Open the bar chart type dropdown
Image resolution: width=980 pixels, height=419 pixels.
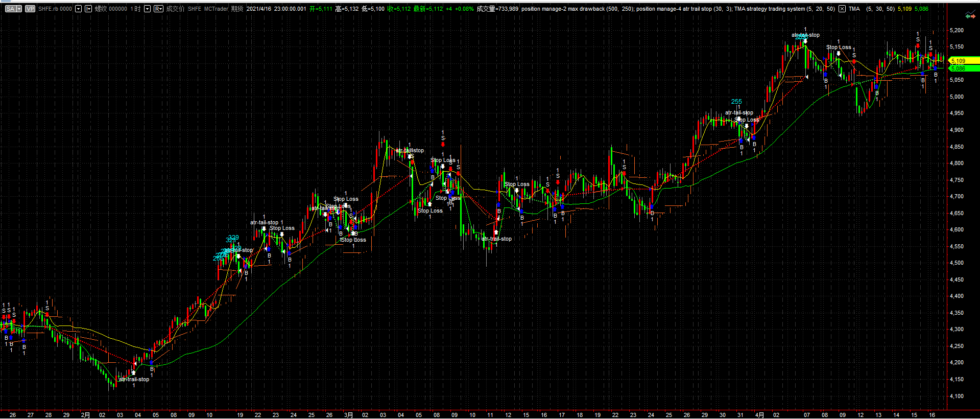88,9
